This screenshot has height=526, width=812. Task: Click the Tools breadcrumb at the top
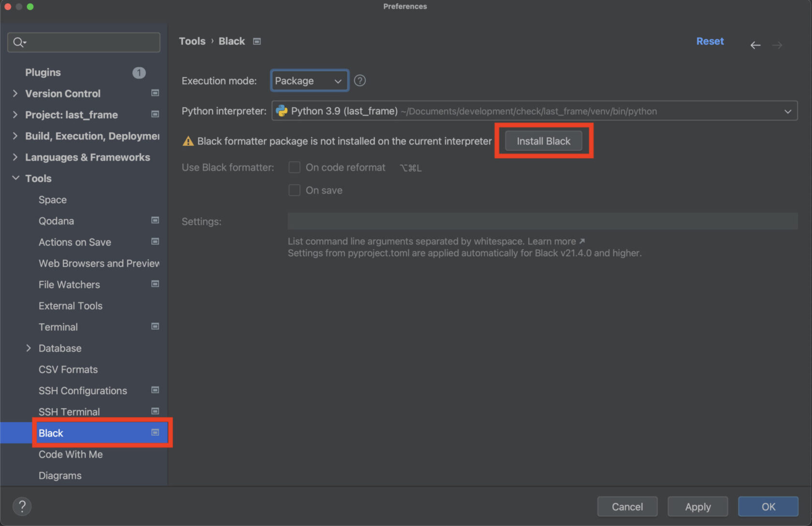pyautogui.click(x=192, y=41)
